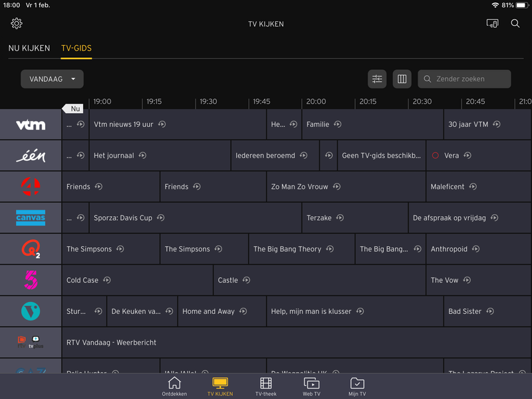Switch to the NU KIJKEN tab
Screen dimensions: 532x399
[x=29, y=48]
